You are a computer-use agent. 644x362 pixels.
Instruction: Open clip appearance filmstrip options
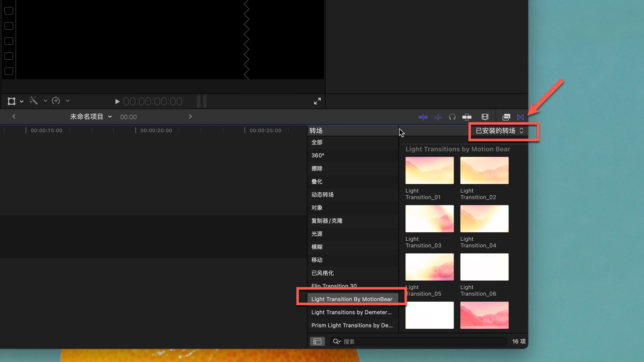(485, 117)
